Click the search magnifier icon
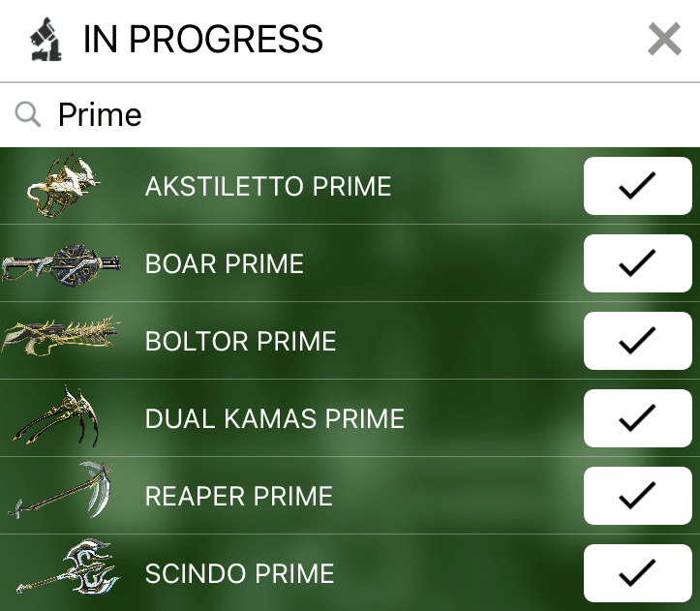This screenshot has height=611, width=700. pos(29,115)
